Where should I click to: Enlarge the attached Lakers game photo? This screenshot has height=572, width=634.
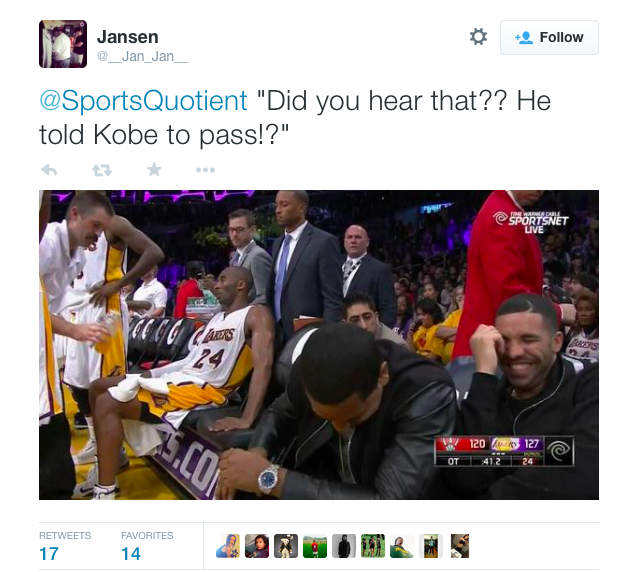pos(319,345)
